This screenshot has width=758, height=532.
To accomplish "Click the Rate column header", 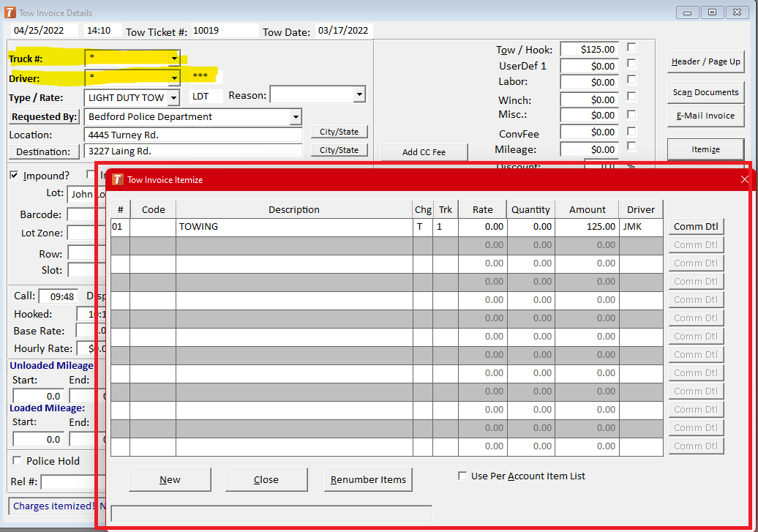I will coord(482,209).
